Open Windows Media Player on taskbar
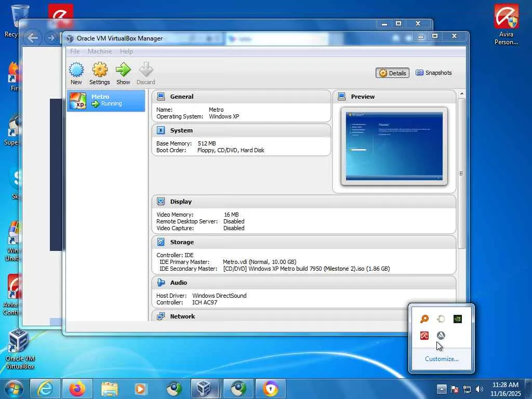Screen dimensions: 532x399 click(140, 389)
